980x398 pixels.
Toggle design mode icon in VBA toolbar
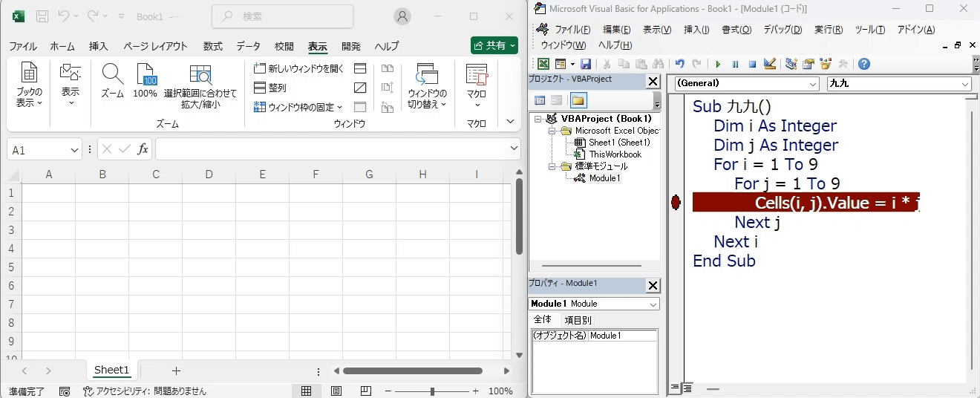770,64
